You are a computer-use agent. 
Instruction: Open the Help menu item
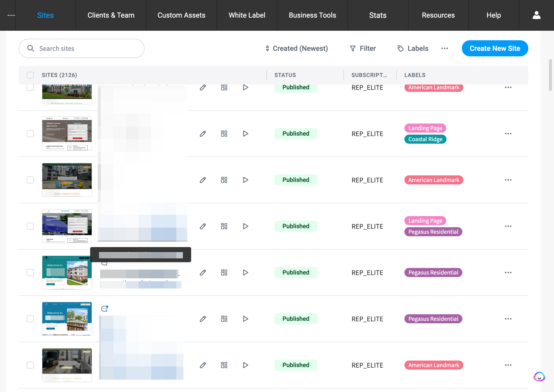pos(494,15)
